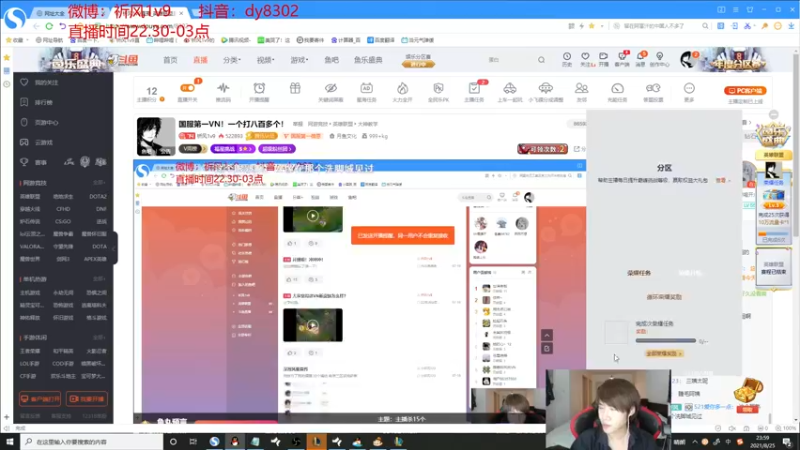
Task: Click the task progress bar in panel
Action: (x=665, y=340)
